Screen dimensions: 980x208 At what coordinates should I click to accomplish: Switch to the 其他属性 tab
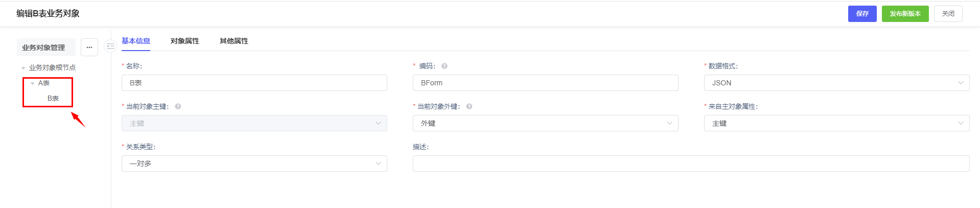pos(234,41)
